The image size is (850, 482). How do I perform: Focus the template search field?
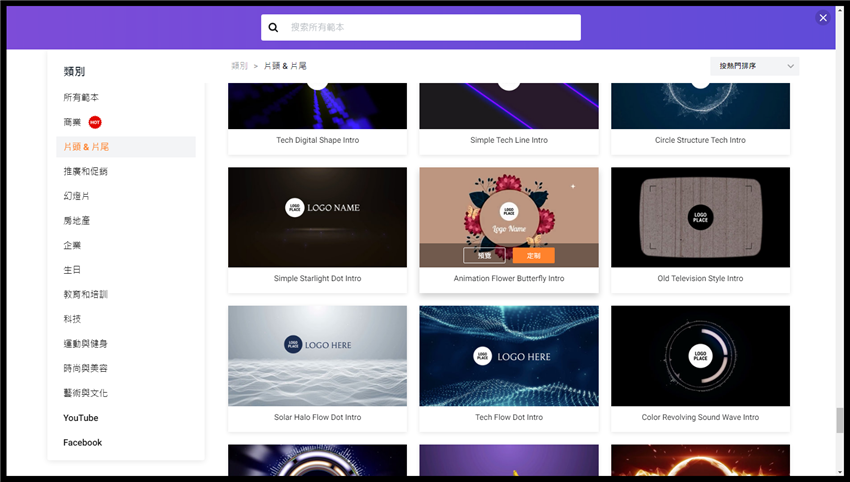[x=421, y=27]
